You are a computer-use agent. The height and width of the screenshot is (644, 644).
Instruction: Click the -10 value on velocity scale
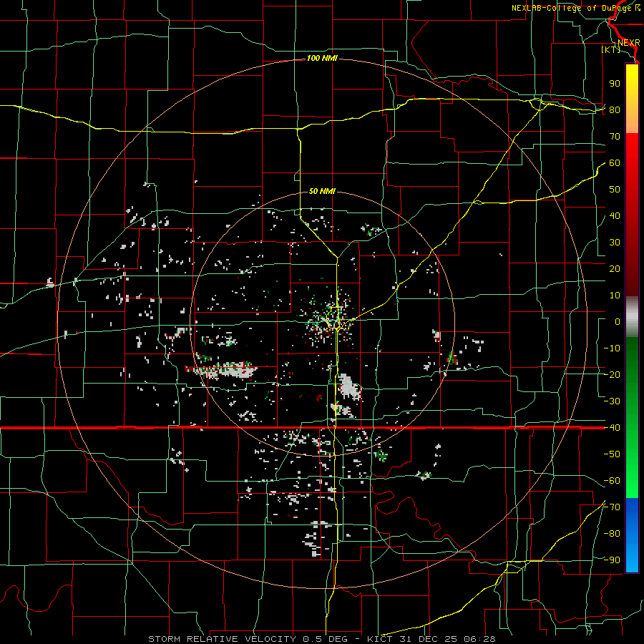click(x=612, y=348)
